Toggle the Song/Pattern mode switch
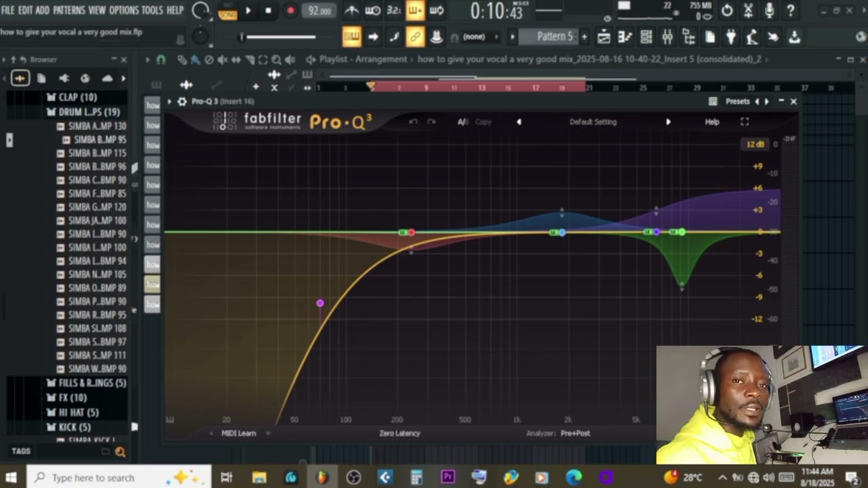The image size is (868, 488). (x=228, y=11)
